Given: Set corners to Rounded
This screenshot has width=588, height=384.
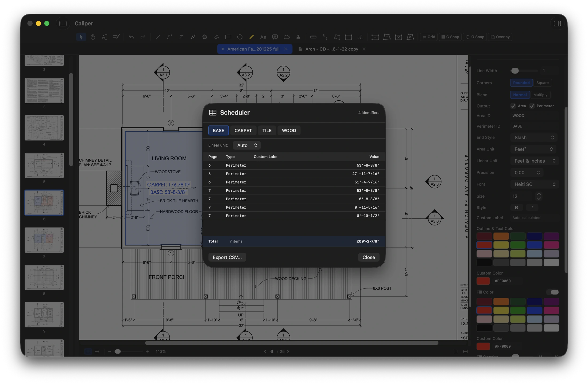Looking at the screenshot, I should [x=521, y=83].
